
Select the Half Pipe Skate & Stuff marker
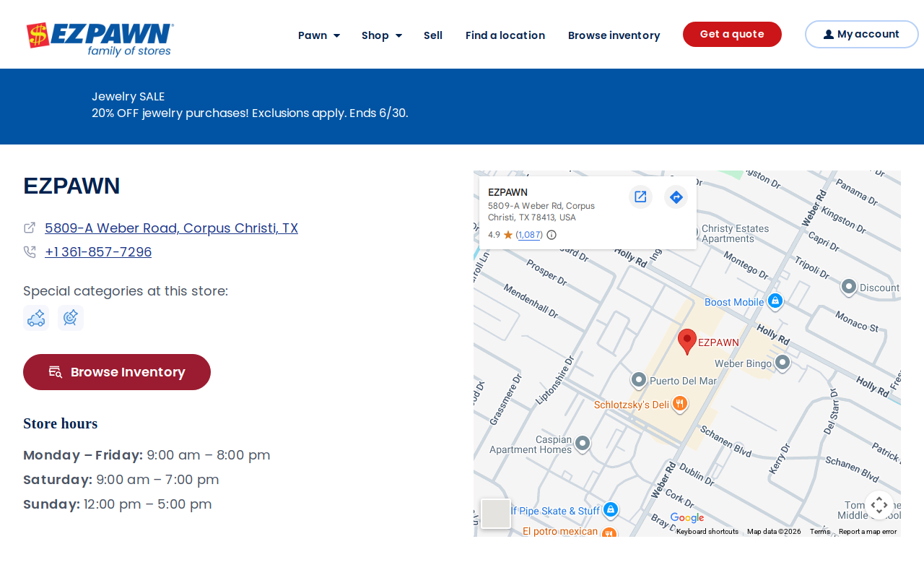click(x=611, y=510)
